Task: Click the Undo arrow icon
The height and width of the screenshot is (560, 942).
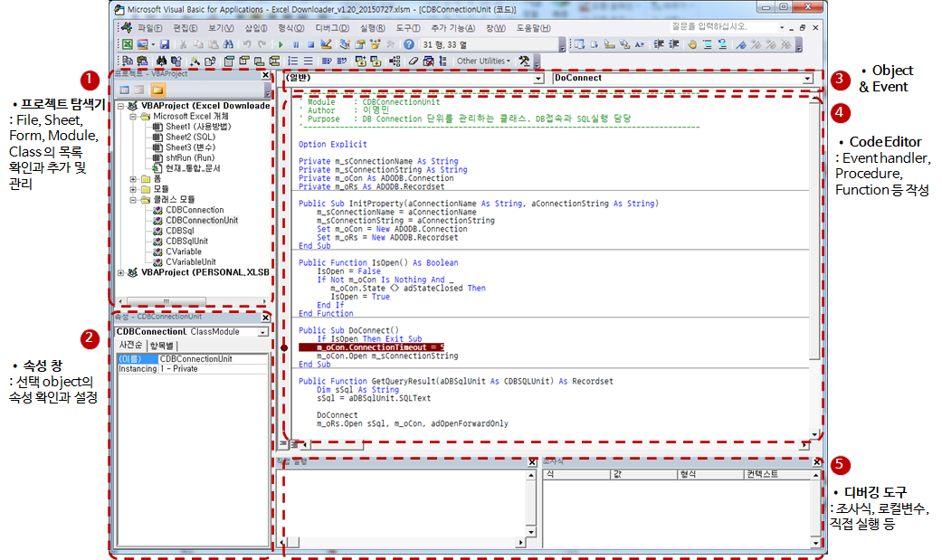Action: pos(247,44)
